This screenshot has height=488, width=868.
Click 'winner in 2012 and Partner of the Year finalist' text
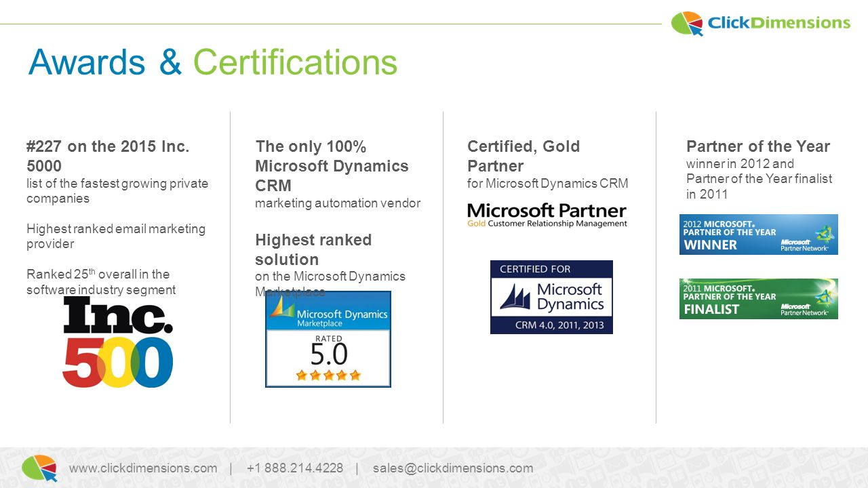coord(759,179)
